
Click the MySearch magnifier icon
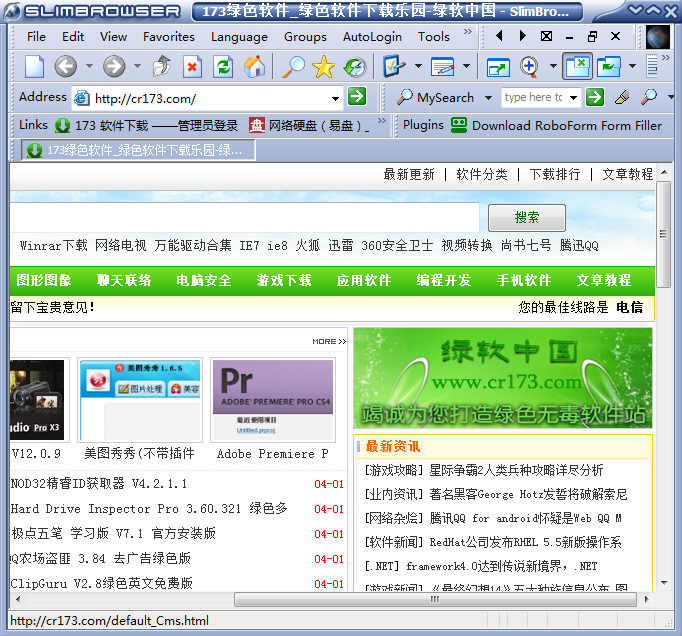pos(405,97)
